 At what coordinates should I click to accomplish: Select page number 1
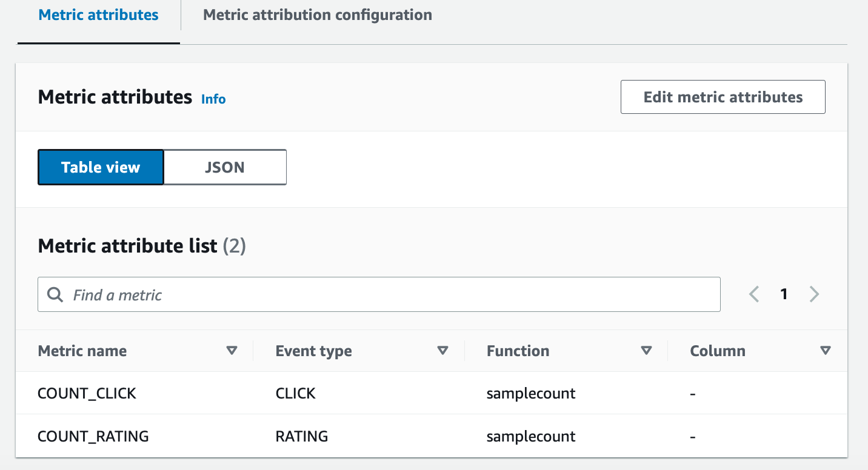point(784,294)
